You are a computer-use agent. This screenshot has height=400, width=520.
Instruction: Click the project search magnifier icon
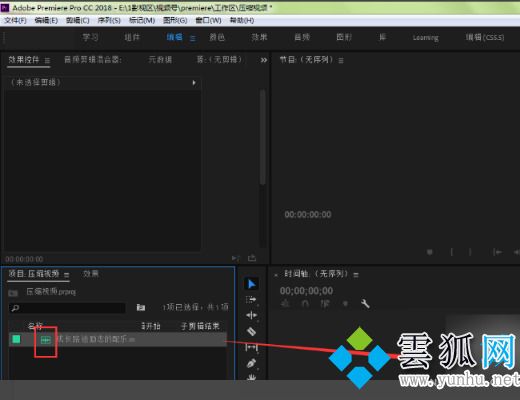pos(15,308)
